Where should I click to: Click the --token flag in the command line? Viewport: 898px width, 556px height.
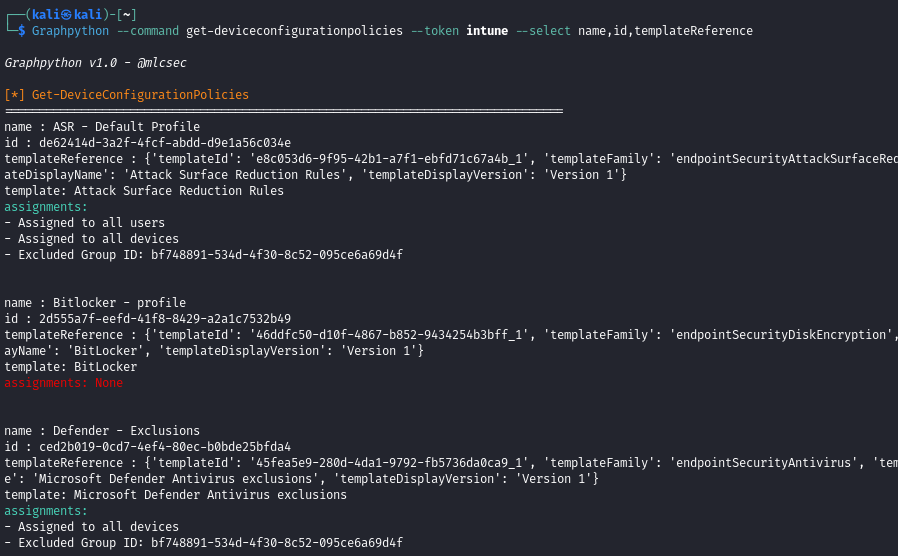tap(435, 31)
